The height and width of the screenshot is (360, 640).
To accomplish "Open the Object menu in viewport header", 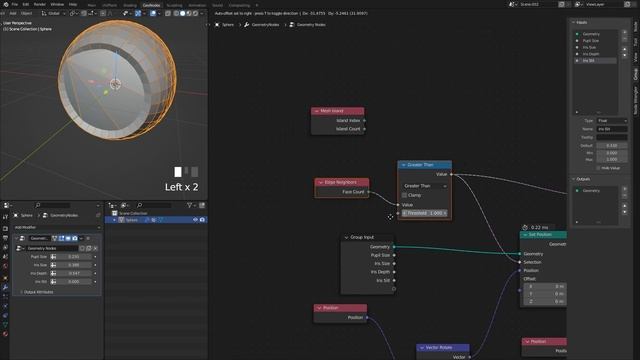I will (27, 13).
